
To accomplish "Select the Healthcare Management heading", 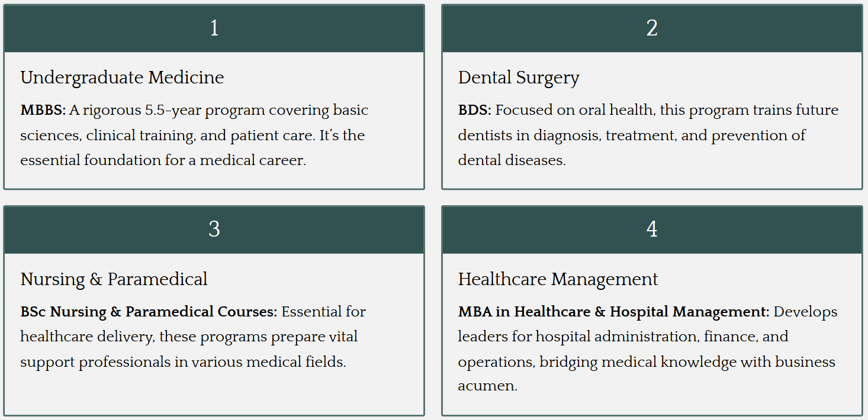I will coord(558,279).
